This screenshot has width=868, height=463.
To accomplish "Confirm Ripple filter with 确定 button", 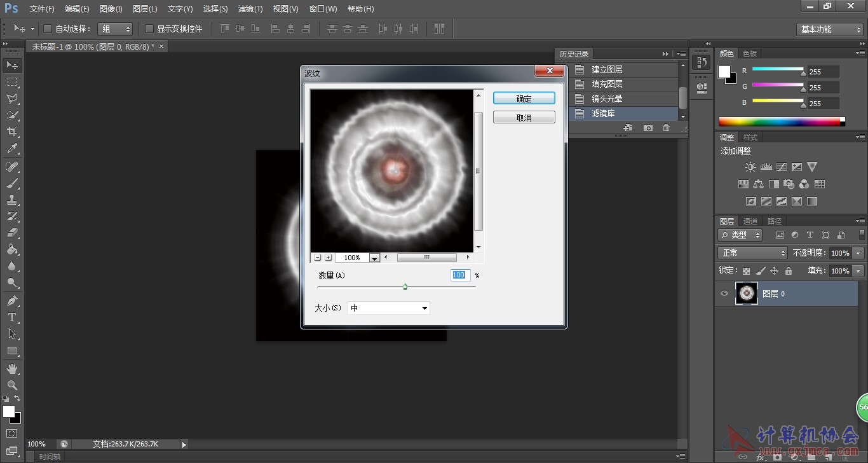I will coord(524,99).
